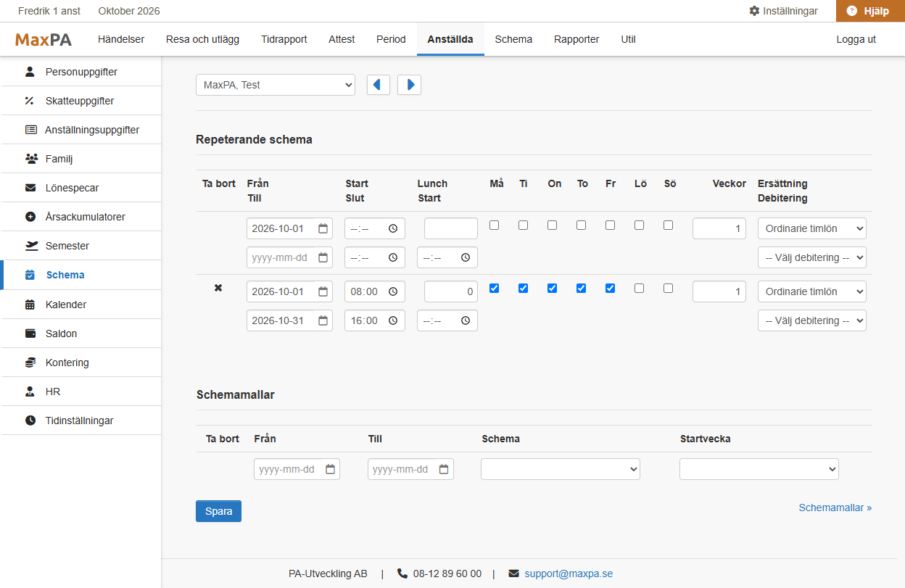This screenshot has width=905, height=588.
Task: Switch to Rapporter tab
Action: [577, 39]
